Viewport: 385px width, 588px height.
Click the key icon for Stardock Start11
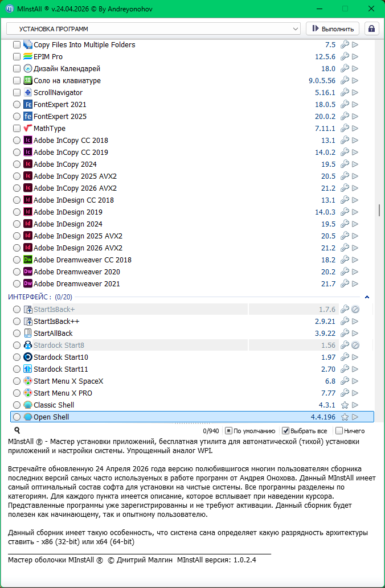[x=344, y=369]
